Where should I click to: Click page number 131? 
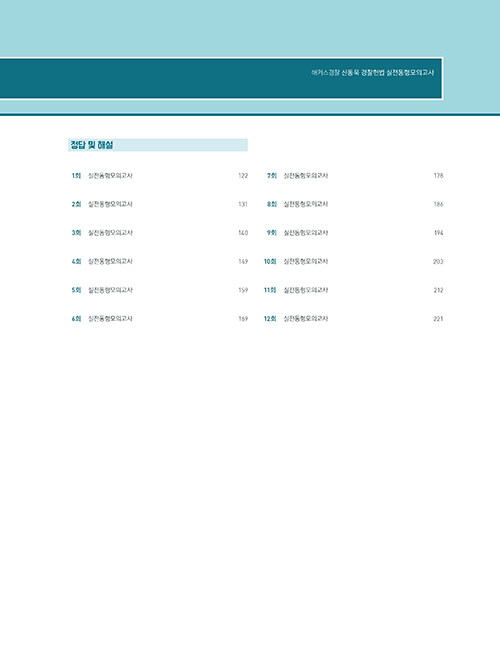243,204
